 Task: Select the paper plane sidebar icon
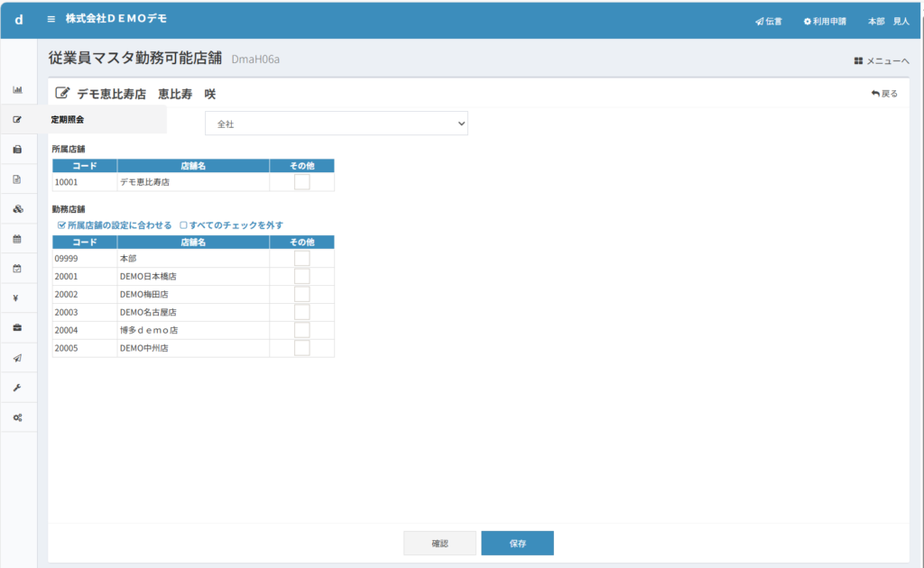(x=17, y=358)
